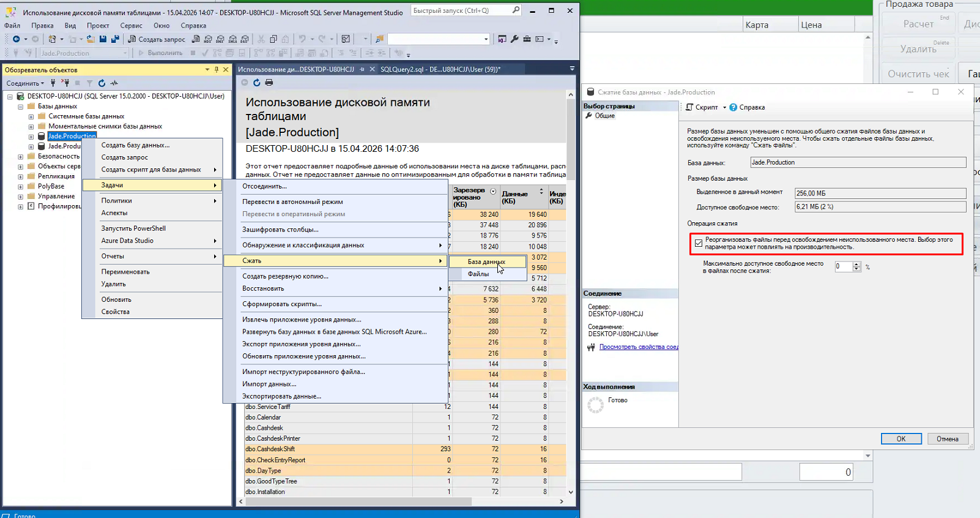Select 'База данных' in the Сжать submenu

tap(486, 261)
